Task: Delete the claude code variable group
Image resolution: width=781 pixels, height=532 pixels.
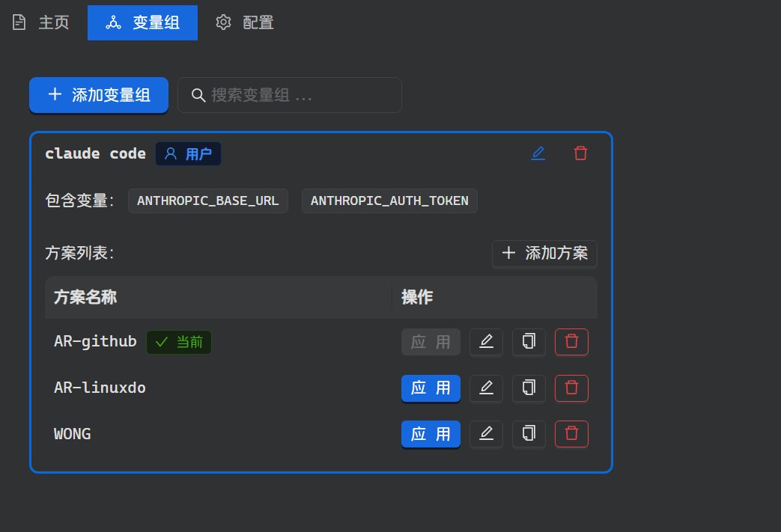Action: click(580, 153)
